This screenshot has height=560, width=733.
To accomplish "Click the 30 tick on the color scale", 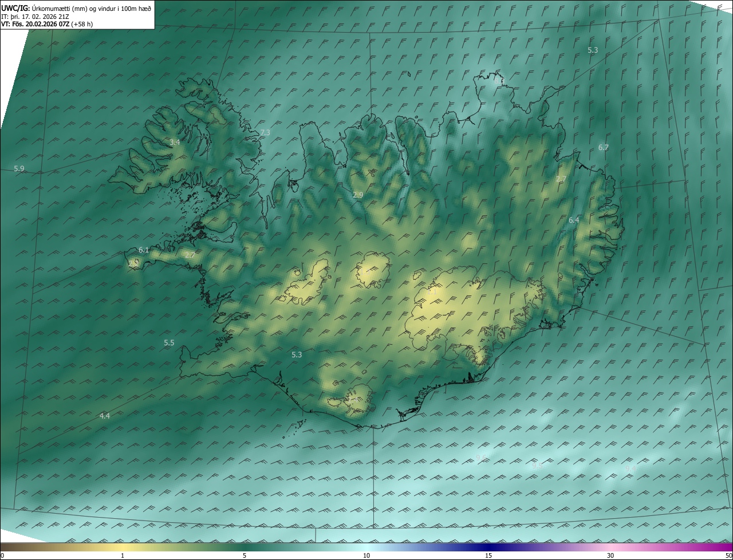I will 610,555.
